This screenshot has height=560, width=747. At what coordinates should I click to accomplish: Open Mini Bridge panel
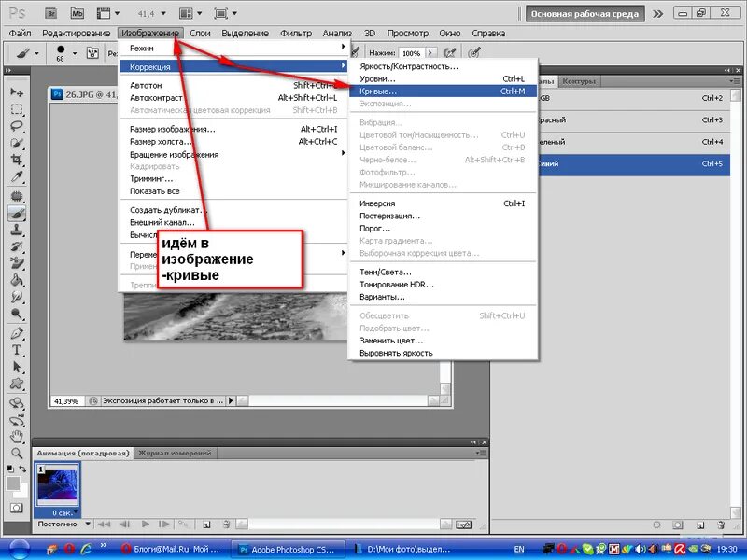(x=78, y=13)
